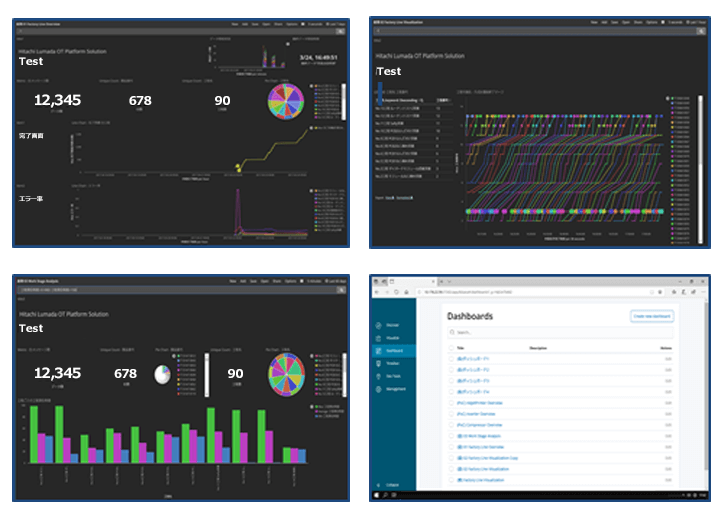Open time range picker in Factory Line Overview
The image size is (720, 520).
point(336,24)
